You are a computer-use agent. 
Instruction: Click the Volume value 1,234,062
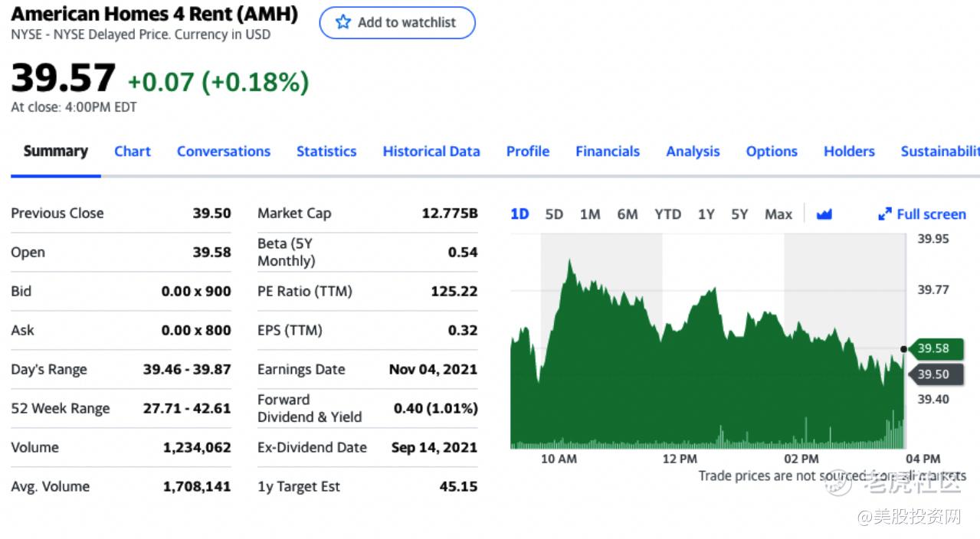tap(197, 448)
